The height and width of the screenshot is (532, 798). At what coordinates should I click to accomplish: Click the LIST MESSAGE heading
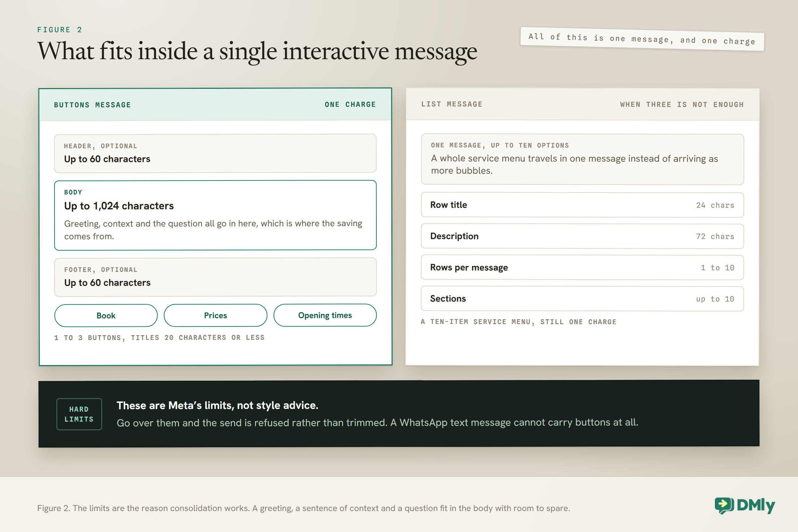452,104
